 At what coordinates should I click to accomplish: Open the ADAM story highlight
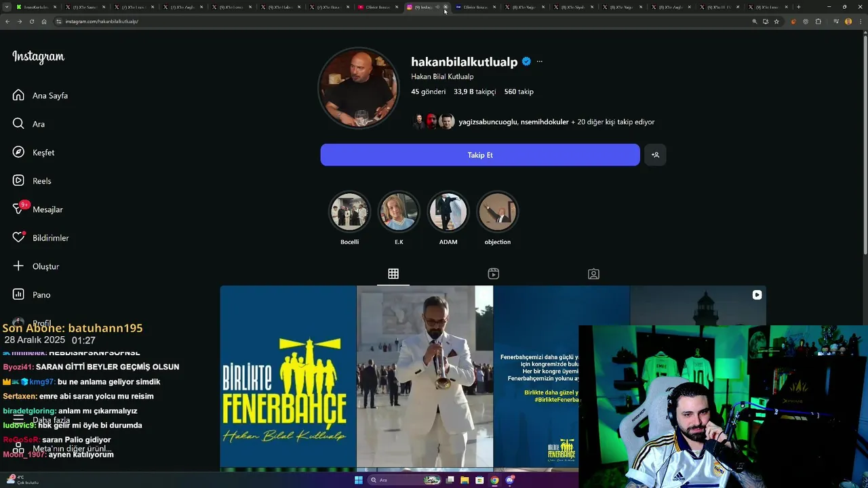click(448, 212)
